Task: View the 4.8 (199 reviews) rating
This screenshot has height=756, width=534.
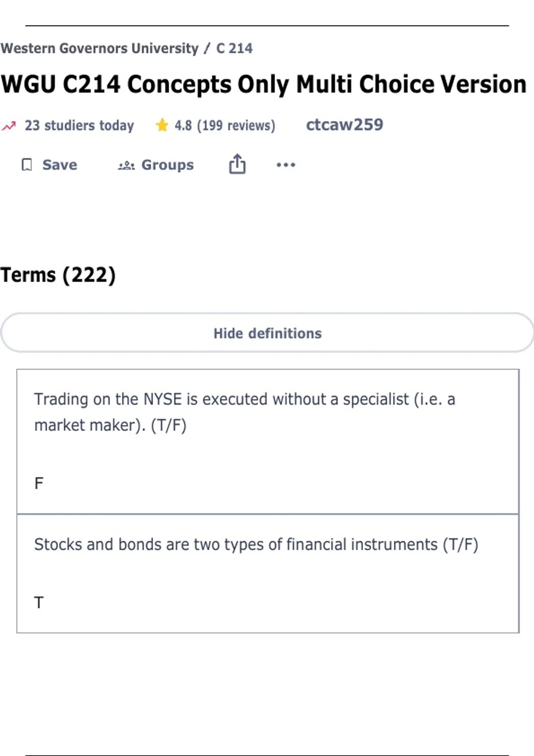Action: 225,125
